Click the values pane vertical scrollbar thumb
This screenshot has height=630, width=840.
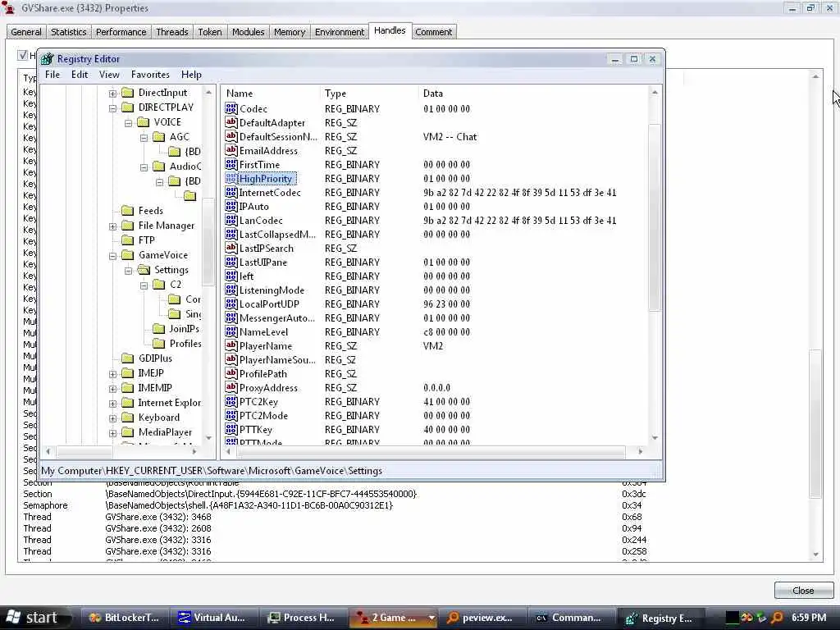[x=654, y=217]
